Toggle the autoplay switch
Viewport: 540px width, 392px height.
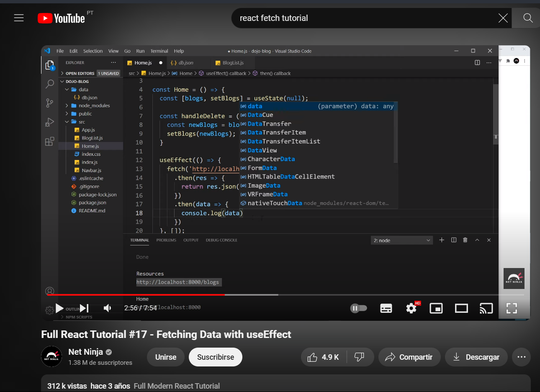point(358,308)
